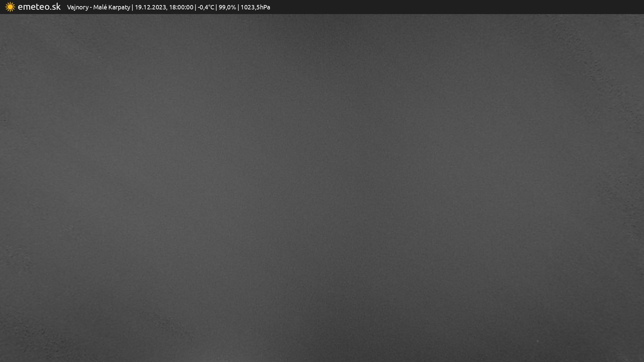Viewport: 644px width, 362px height.
Task: Click the separator between Karpaty and date
Action: [x=132, y=7]
